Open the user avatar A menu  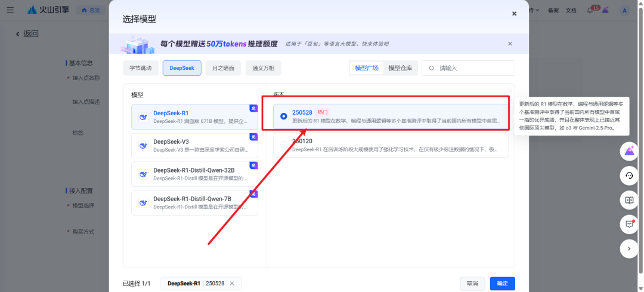pyautogui.click(x=624, y=10)
